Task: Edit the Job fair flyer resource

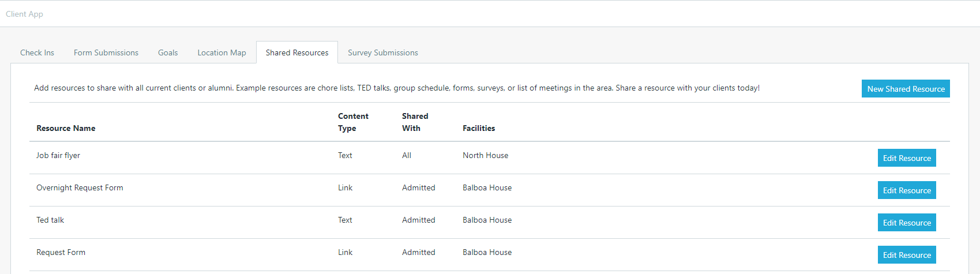Action: click(x=907, y=158)
